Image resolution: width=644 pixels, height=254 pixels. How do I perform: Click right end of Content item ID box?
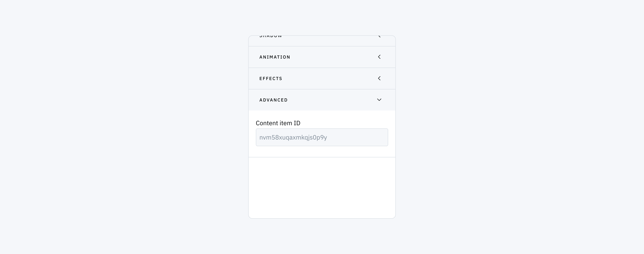click(x=380, y=137)
